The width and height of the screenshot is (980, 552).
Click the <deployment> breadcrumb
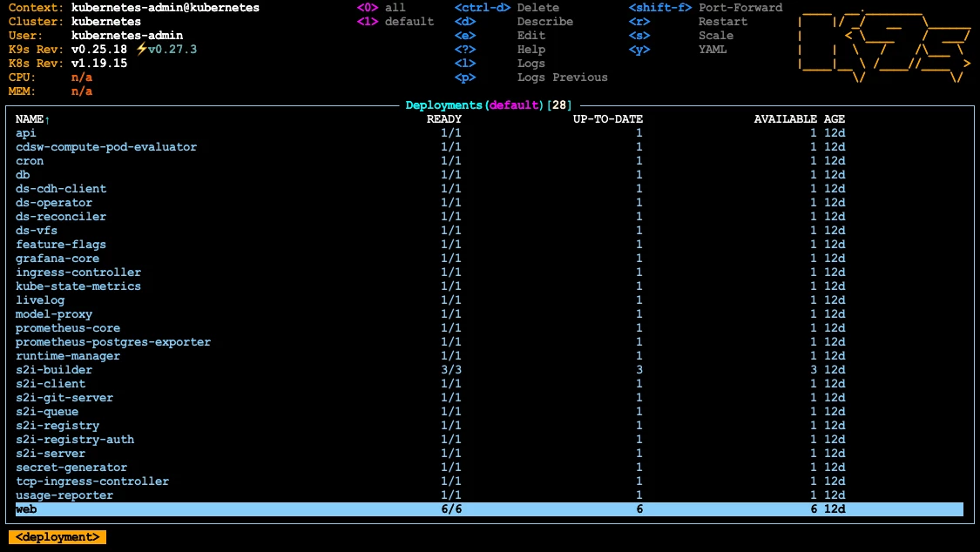point(57,537)
